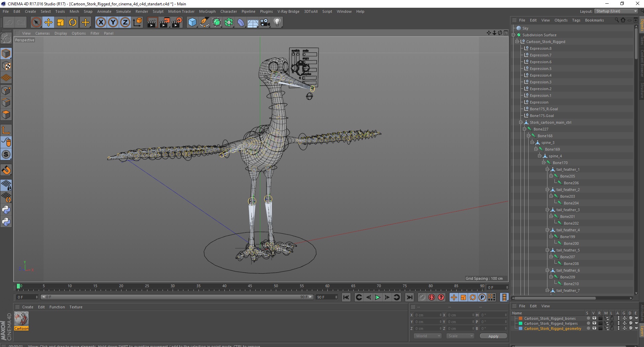Click green color swatch of helpers layer
Image resolution: width=644 pixels, height=347 pixels.
(x=521, y=323)
